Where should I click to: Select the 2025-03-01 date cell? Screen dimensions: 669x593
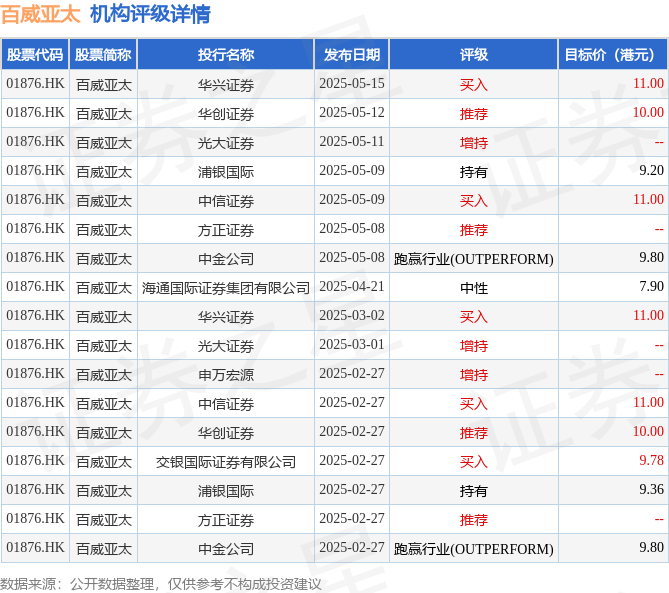pos(352,345)
